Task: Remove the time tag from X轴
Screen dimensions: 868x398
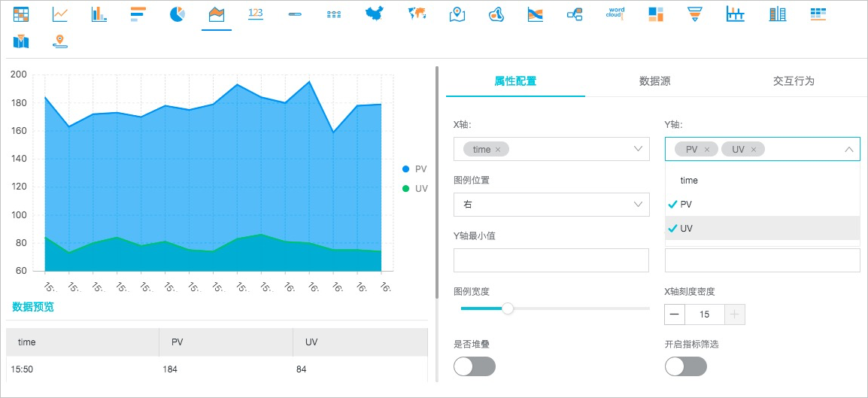Action: pyautogui.click(x=498, y=150)
